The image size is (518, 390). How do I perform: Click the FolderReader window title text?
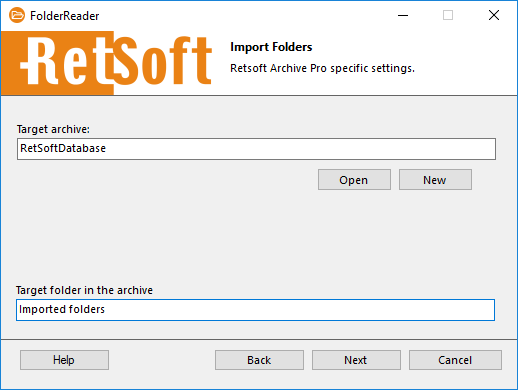click(65, 16)
